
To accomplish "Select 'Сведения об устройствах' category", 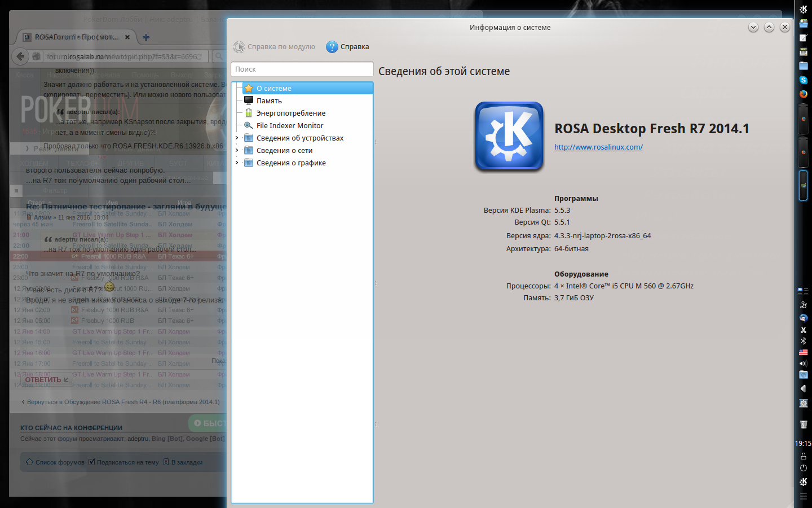I will [300, 138].
